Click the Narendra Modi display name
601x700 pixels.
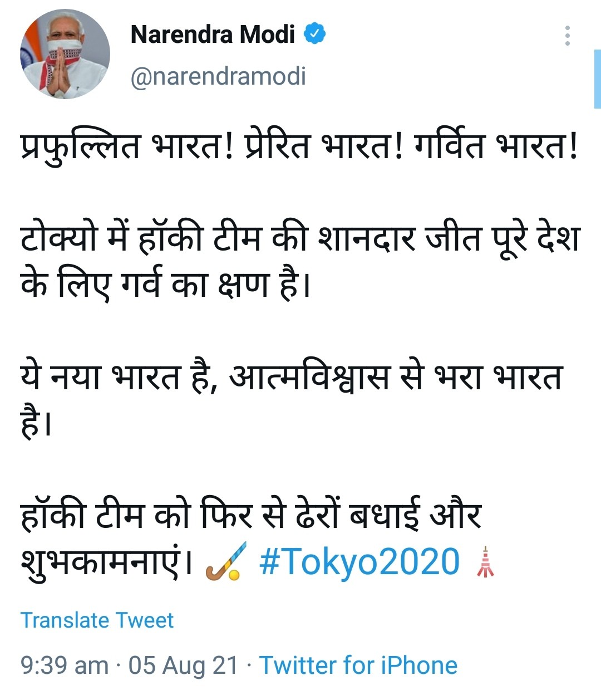click(212, 35)
